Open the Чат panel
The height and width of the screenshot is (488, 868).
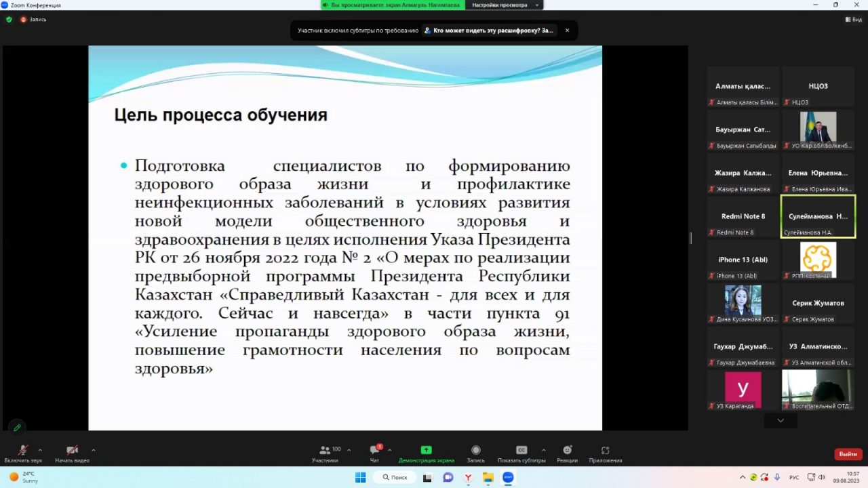coord(374,451)
